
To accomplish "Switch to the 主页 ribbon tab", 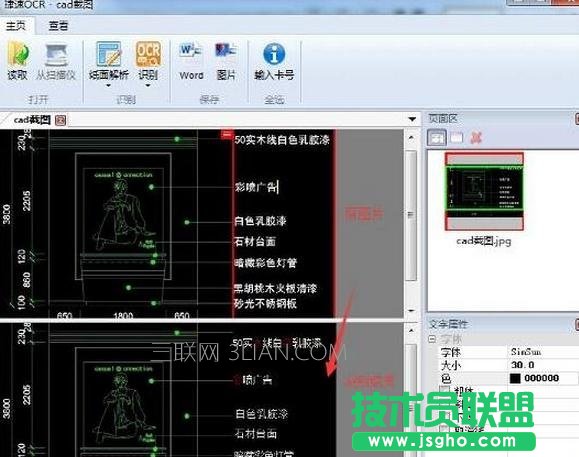I will click(x=16, y=25).
